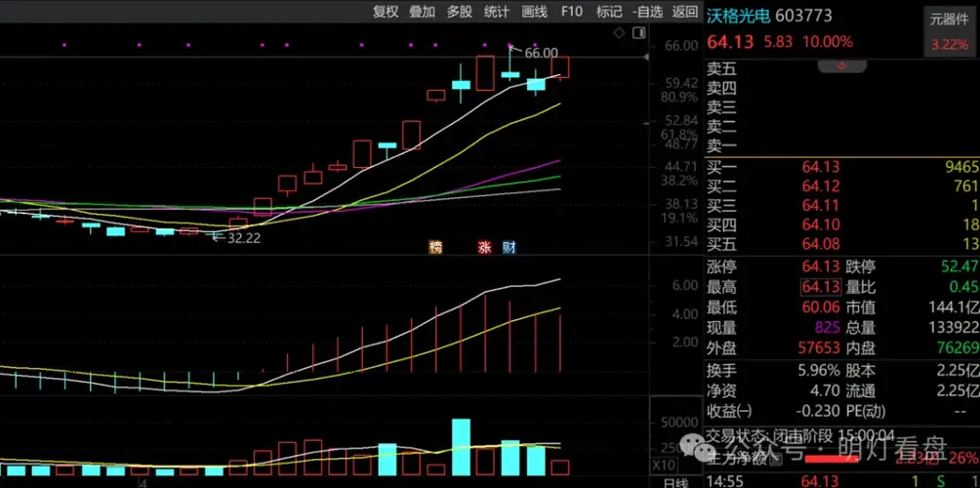The image size is (980, 488).
Task: Click the 沃格光电 stock name
Action: tap(740, 16)
